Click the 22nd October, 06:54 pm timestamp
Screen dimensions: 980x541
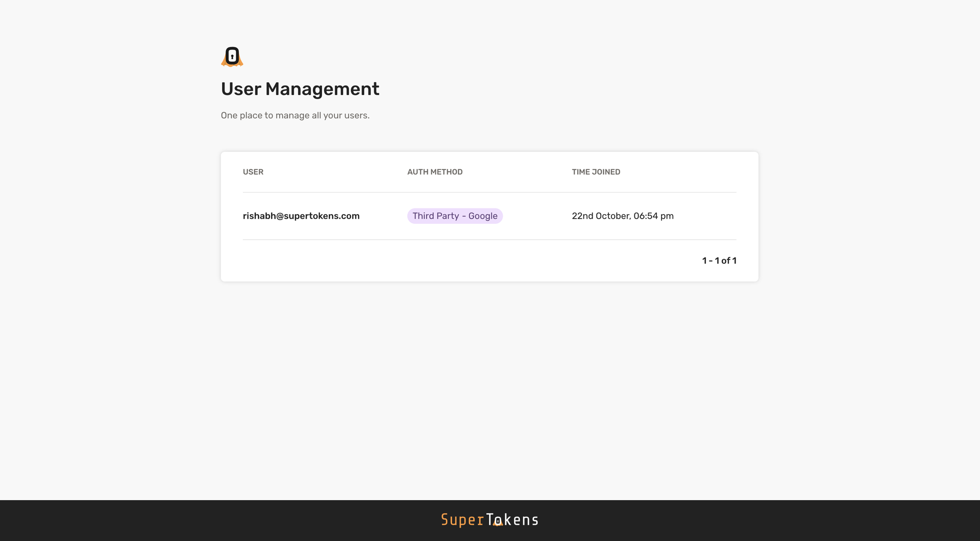[x=623, y=216]
